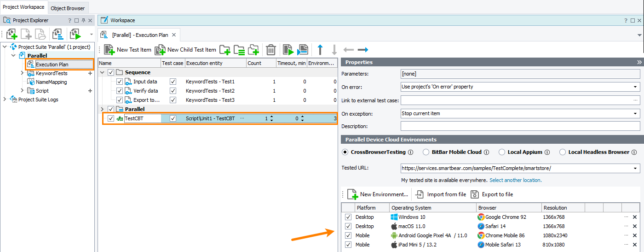644x252 pixels.
Task: Click the trash can Delete icon
Action: click(x=271, y=50)
